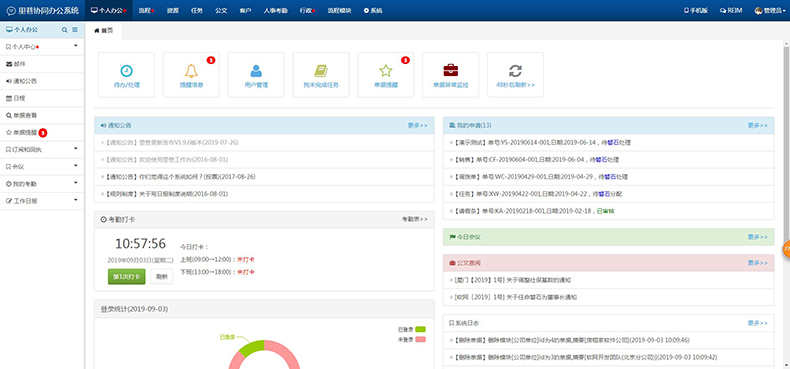Click the sidebar list menu icon
This screenshot has width=790, height=369.
click(75, 30)
